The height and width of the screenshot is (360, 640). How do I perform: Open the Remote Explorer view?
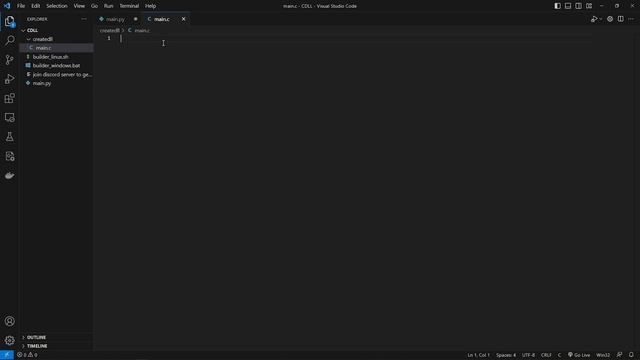(9, 118)
